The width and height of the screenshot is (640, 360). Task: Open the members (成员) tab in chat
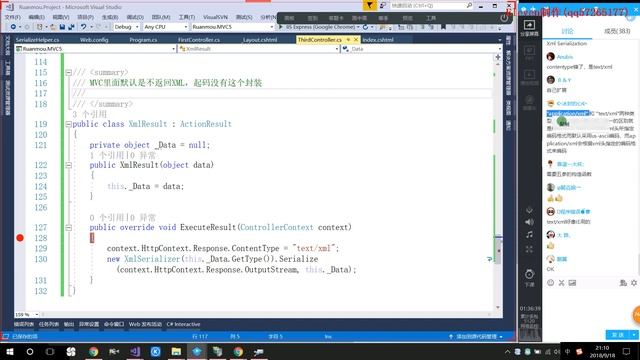[x=617, y=31]
